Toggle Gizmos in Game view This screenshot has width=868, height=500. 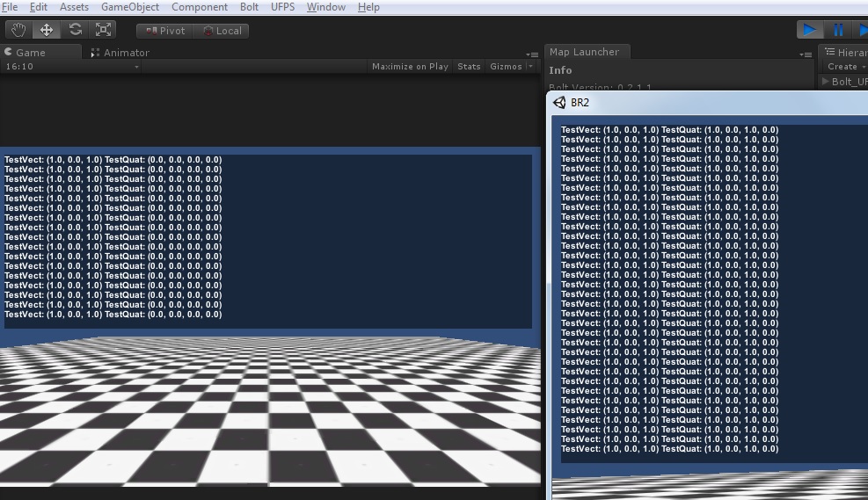click(x=506, y=67)
